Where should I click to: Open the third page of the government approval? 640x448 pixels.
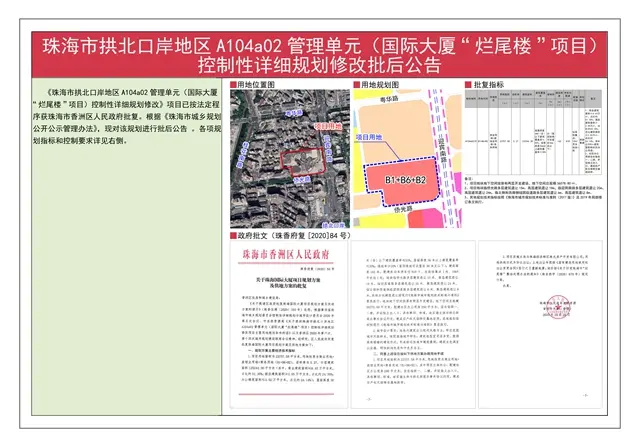coord(540,324)
